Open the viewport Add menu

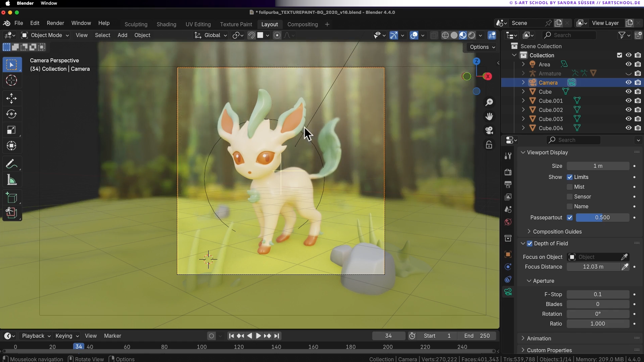point(122,35)
